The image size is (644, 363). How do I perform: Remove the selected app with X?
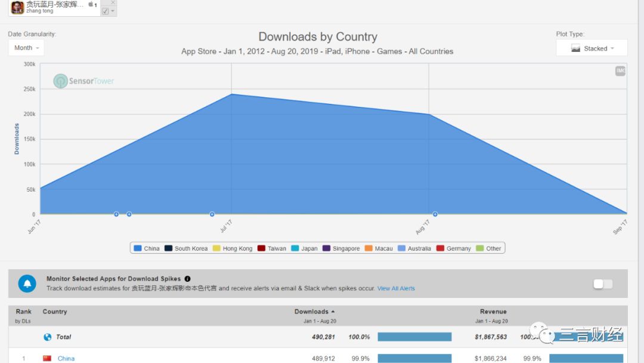tap(113, 2)
